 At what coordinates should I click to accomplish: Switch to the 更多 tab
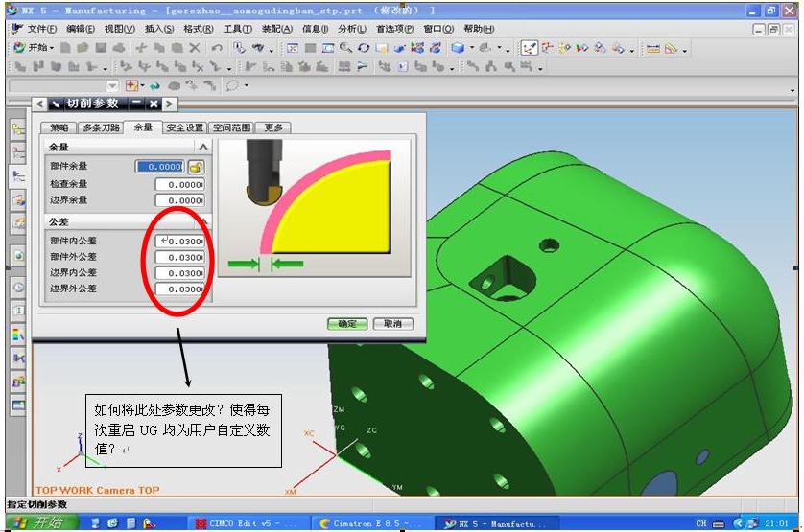273,127
